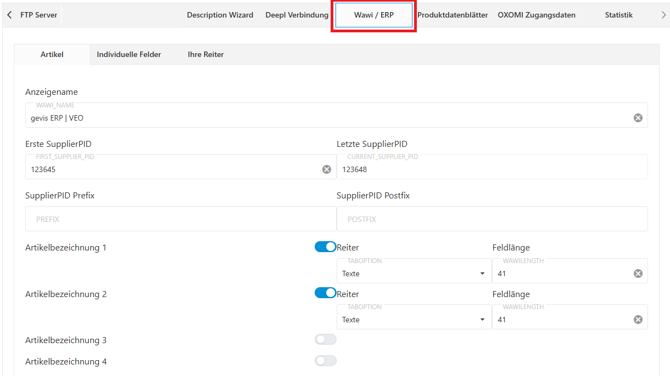Disable the Artikelbezeichnung 1 toggle
Viewport: 670px width, 376px height.
326,247
